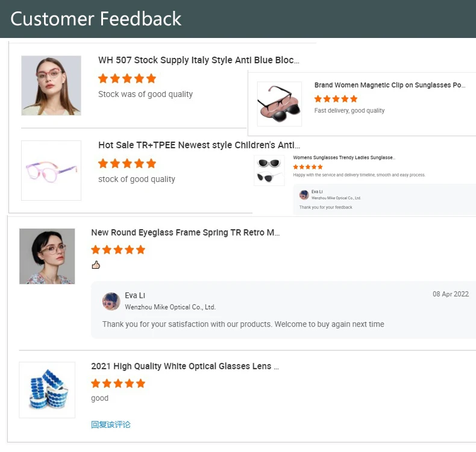476x452 pixels.
Task: Open magnetic clip sunglasses product thumbnail
Action: tap(280, 104)
